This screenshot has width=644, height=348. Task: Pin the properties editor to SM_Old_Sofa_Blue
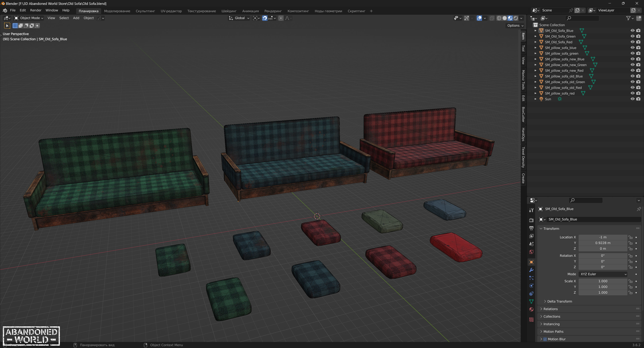[x=639, y=209]
